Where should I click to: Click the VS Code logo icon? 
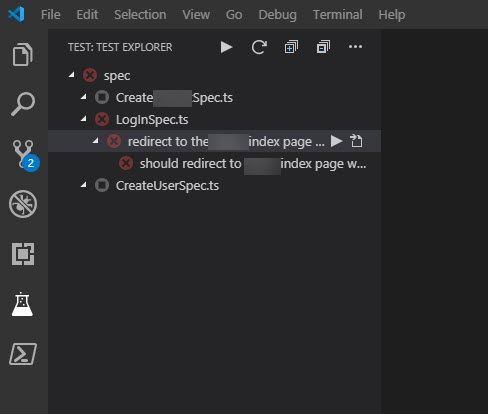[16, 14]
